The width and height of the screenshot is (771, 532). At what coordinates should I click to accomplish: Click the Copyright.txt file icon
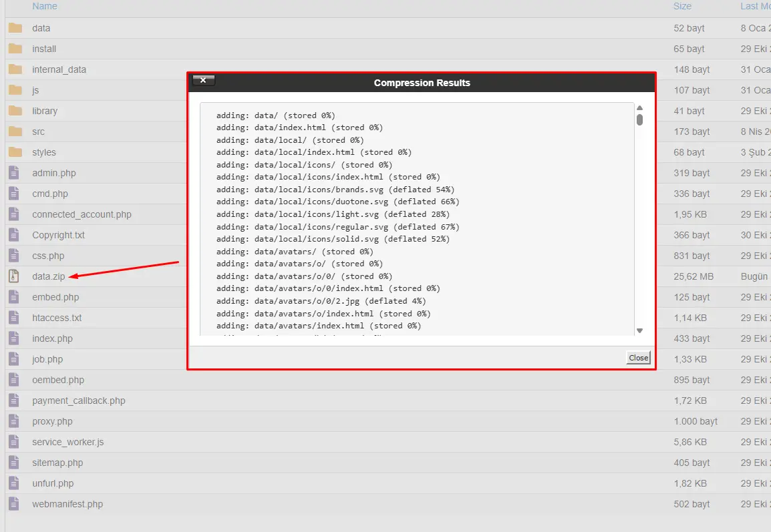click(x=14, y=234)
